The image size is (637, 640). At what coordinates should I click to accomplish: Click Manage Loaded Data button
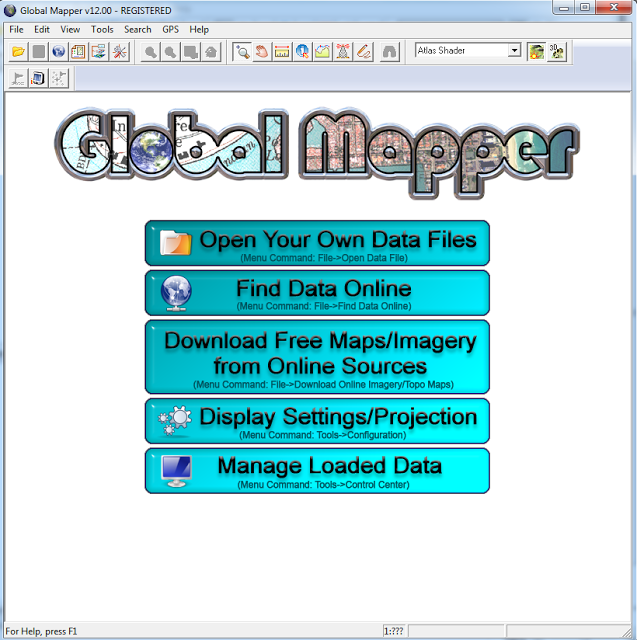tap(317, 471)
